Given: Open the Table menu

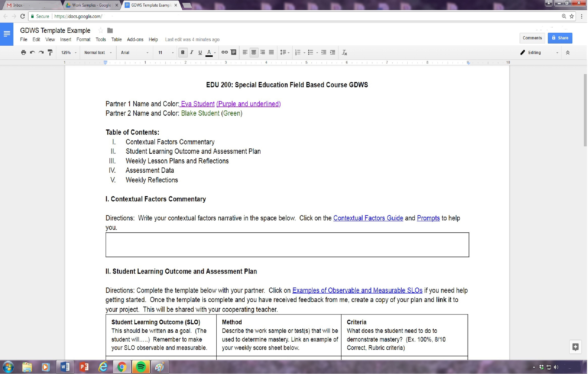Looking at the screenshot, I should 116,39.
